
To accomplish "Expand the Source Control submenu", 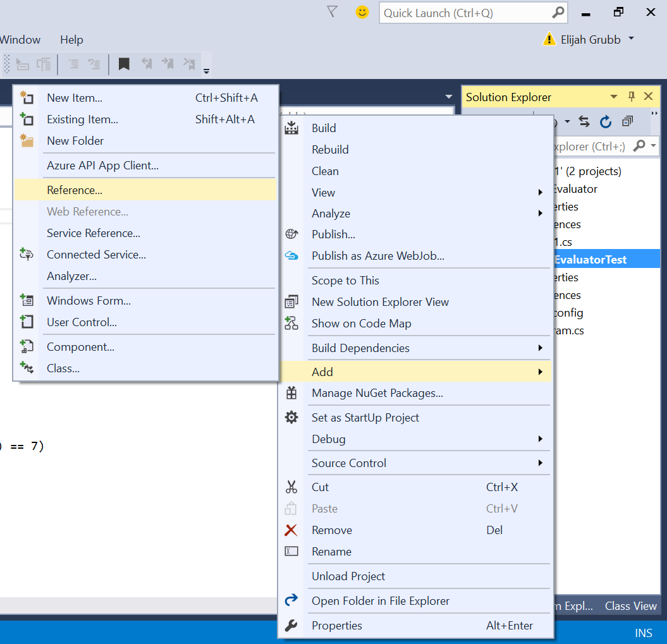I will point(349,463).
